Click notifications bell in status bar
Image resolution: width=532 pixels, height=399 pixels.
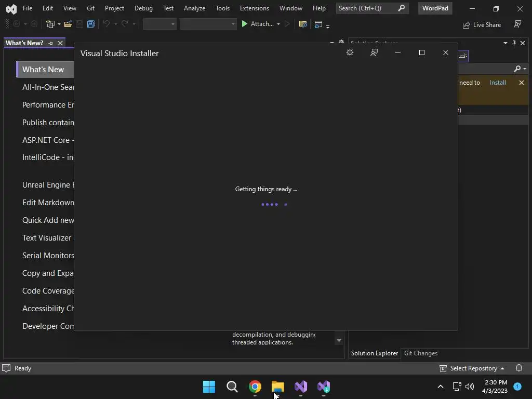pos(519,368)
